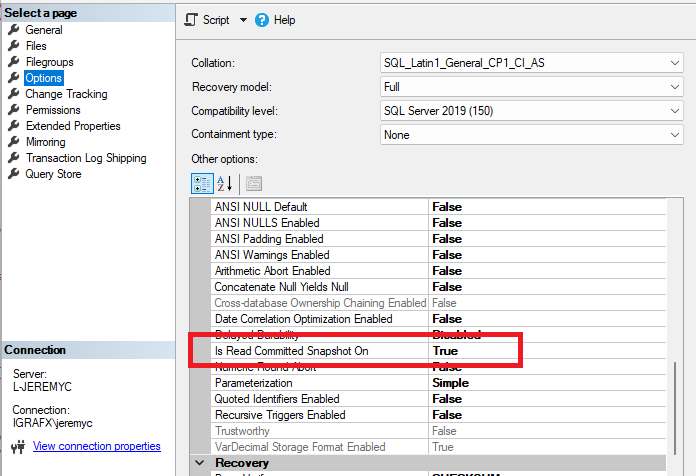
Task: Open View connection properties link
Action: (96, 446)
